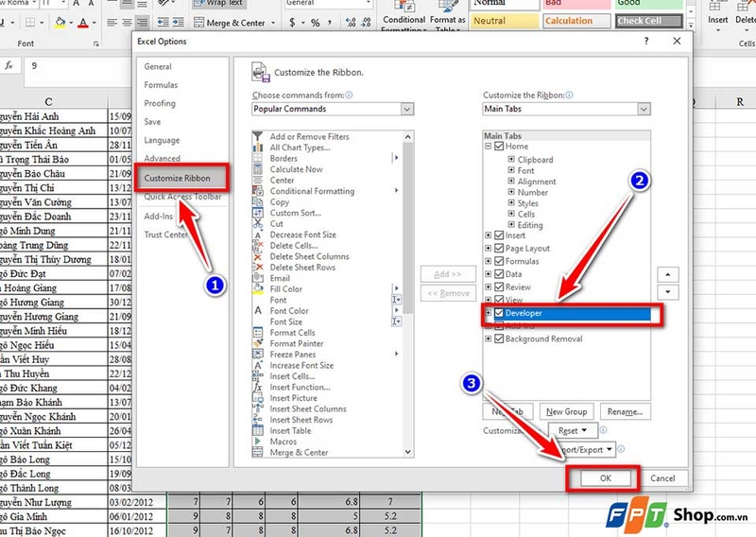Viewport: 756px width, 537px height.
Task: Click the Conditional Formatting list icon
Action: coord(258,191)
